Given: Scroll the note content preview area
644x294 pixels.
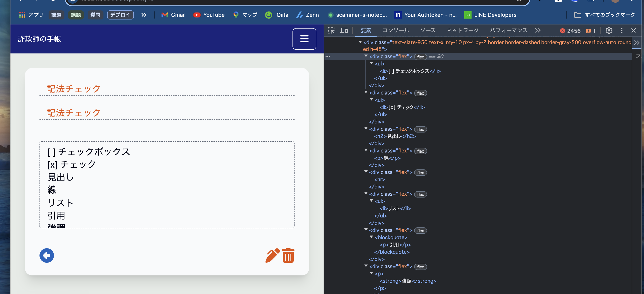Looking at the screenshot, I should (167, 185).
